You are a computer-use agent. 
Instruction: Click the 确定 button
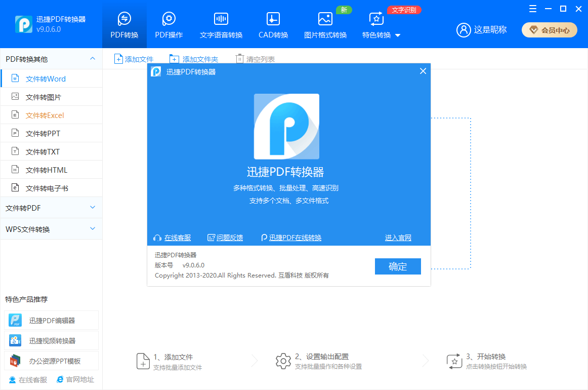click(398, 266)
